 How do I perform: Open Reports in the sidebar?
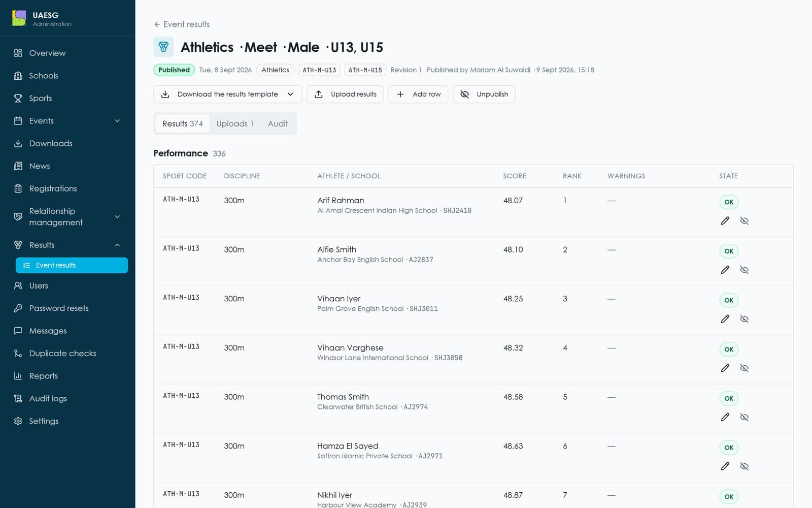click(67, 376)
